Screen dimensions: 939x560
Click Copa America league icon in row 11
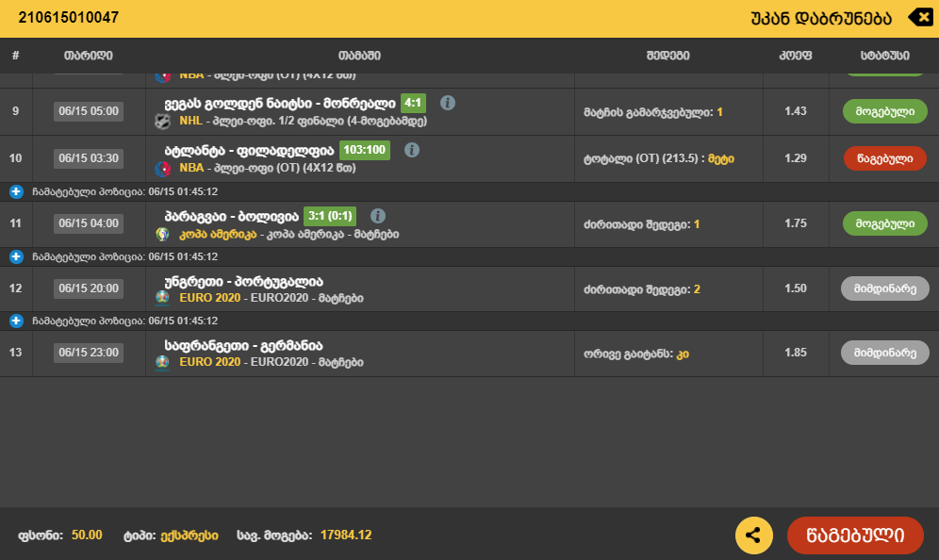[163, 234]
